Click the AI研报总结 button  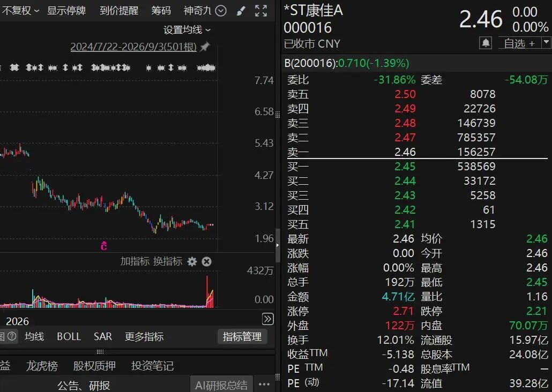pyautogui.click(x=221, y=385)
